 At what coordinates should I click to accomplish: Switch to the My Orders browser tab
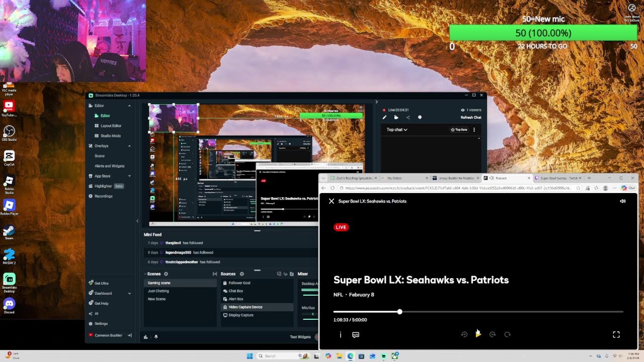(x=404, y=178)
